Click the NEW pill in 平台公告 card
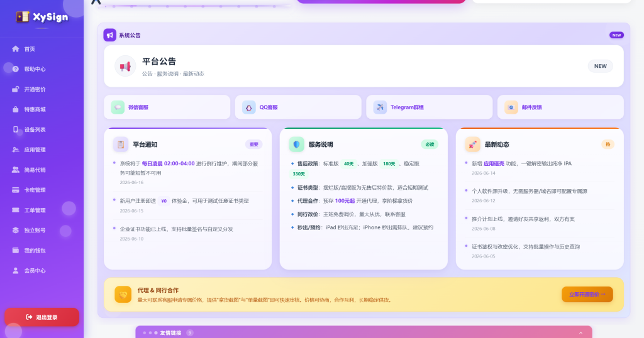 coord(601,66)
